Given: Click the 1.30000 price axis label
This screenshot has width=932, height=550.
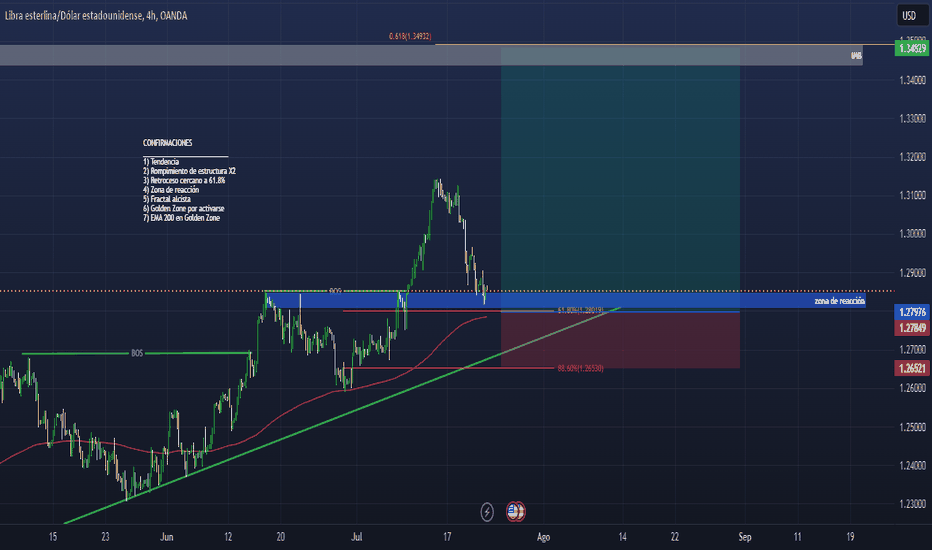Looking at the screenshot, I should (x=912, y=234).
